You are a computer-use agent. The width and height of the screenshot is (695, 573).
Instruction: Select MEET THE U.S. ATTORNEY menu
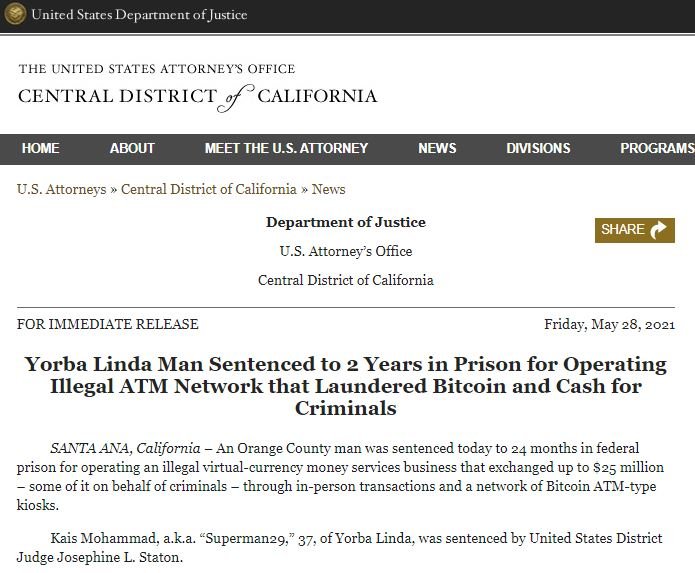[x=286, y=148]
